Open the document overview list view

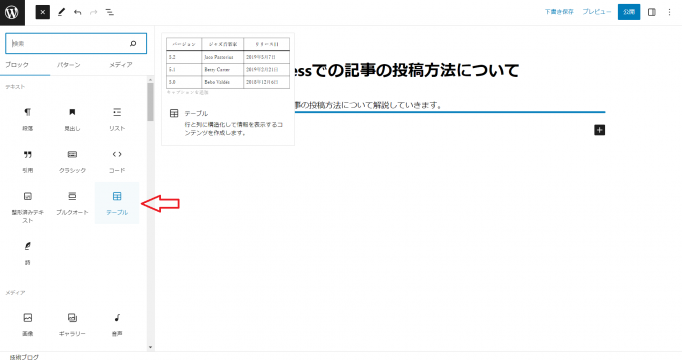(x=110, y=12)
